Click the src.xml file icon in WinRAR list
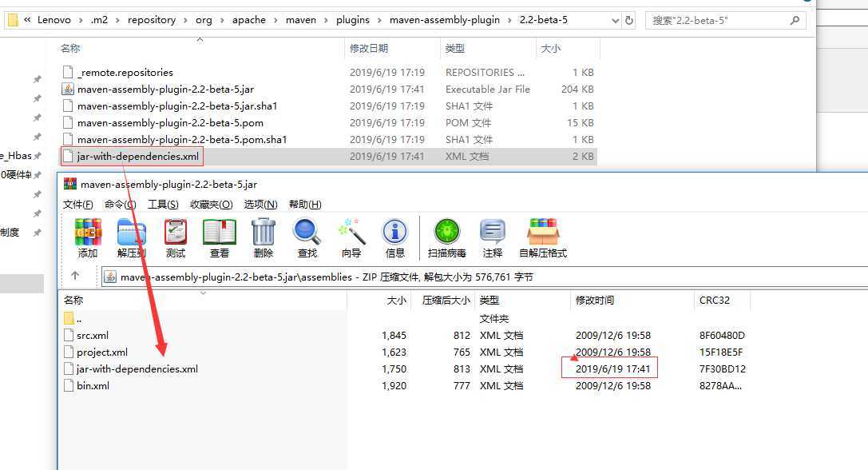The height and width of the screenshot is (470, 868). coord(69,336)
